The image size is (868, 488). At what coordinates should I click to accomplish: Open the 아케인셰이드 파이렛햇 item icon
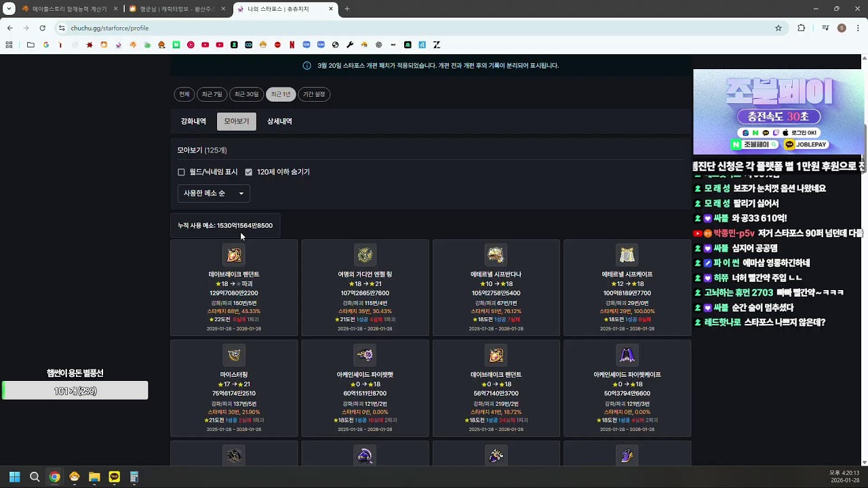365,355
